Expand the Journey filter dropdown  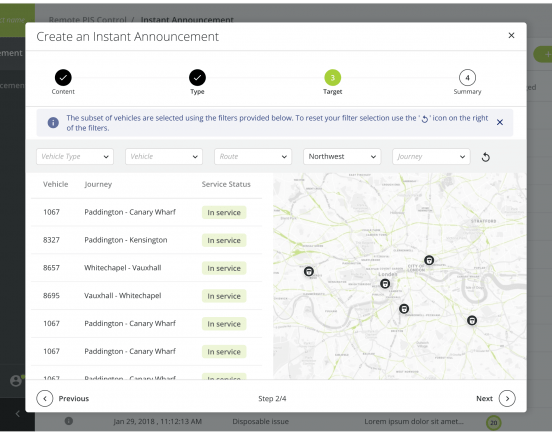pyautogui.click(x=431, y=157)
